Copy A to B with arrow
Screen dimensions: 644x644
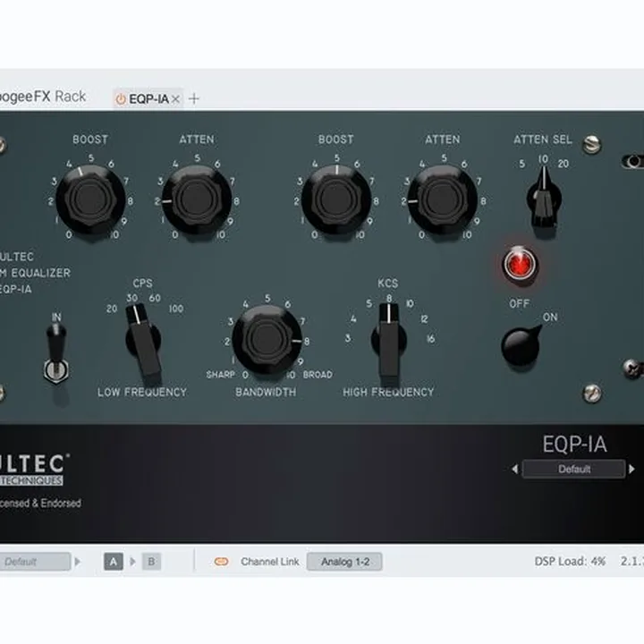[132, 562]
